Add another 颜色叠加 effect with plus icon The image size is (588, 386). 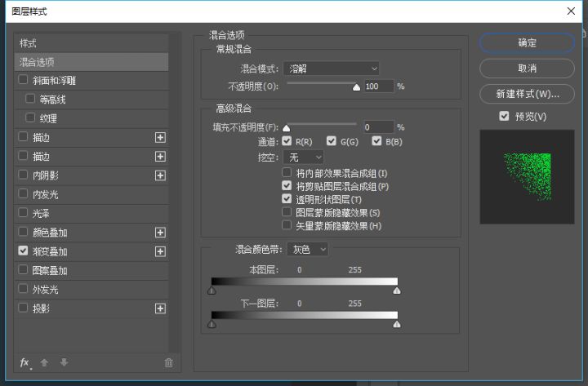(x=160, y=233)
